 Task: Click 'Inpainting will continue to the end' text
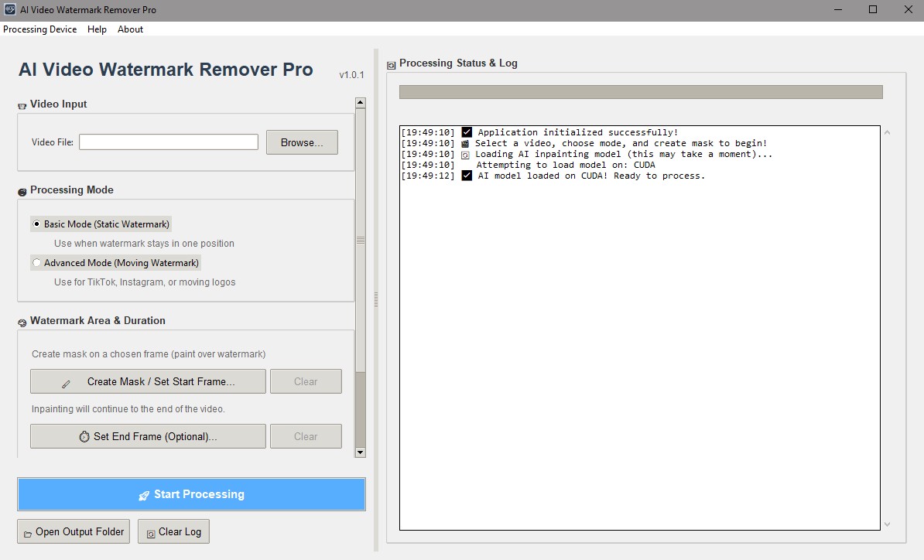128,408
